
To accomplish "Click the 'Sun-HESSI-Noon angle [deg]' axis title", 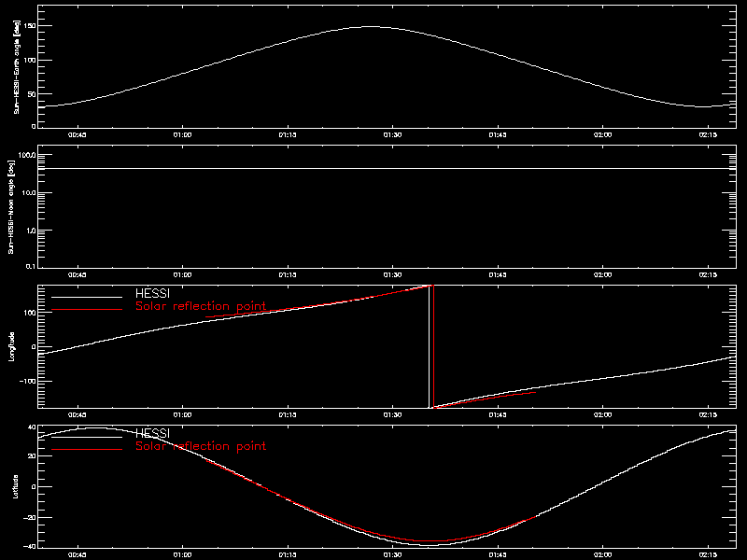I will pyautogui.click(x=12, y=206).
